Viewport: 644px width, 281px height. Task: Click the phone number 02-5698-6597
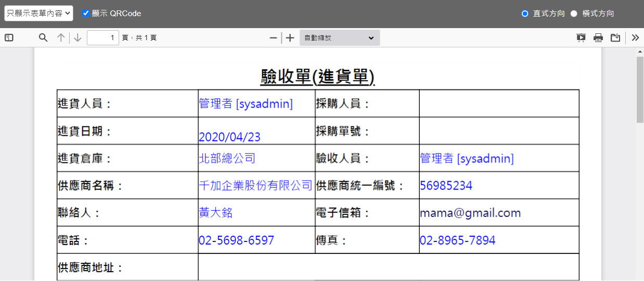[236, 240]
